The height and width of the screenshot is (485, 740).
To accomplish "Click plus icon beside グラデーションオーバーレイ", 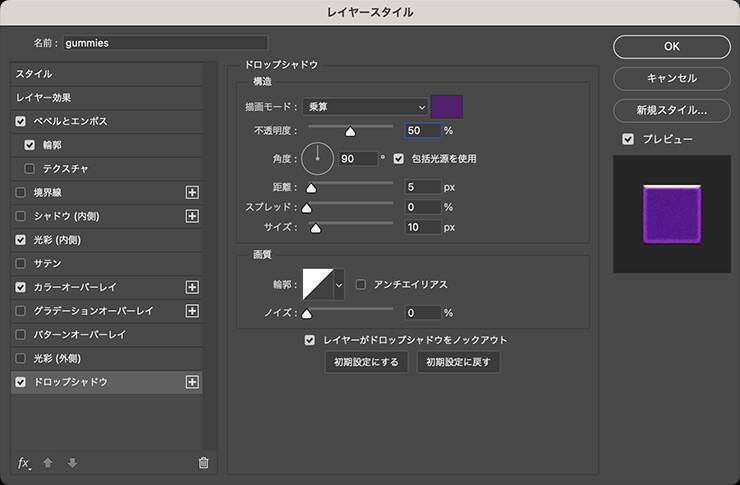I will tap(193, 311).
